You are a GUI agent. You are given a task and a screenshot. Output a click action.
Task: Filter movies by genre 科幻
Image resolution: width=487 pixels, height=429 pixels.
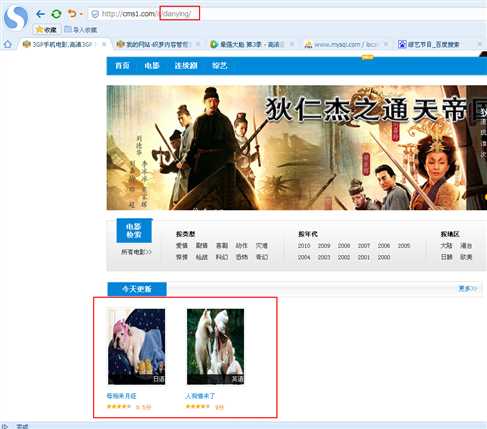click(x=222, y=257)
